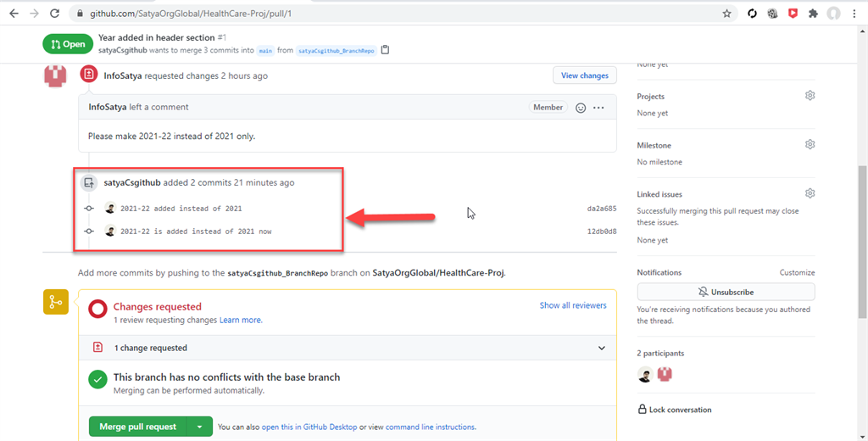Click the Merge pull request button
The height and width of the screenshot is (441, 868).
coord(138,427)
